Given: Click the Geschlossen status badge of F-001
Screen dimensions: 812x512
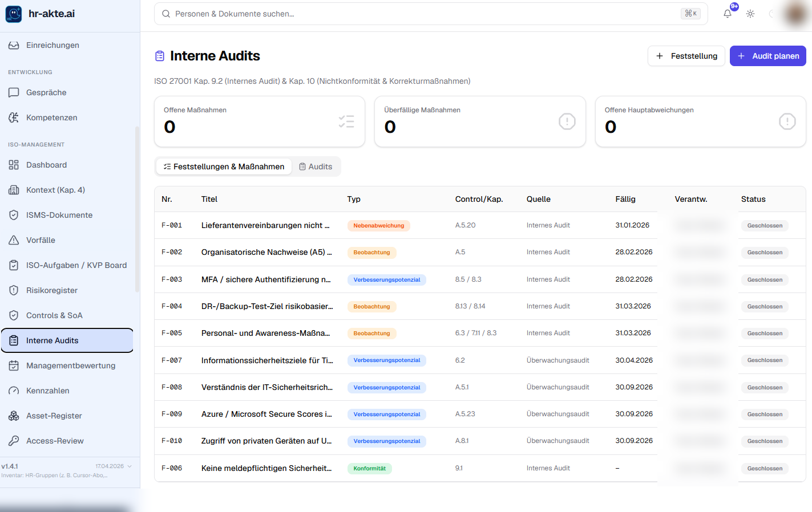Looking at the screenshot, I should click(x=765, y=226).
